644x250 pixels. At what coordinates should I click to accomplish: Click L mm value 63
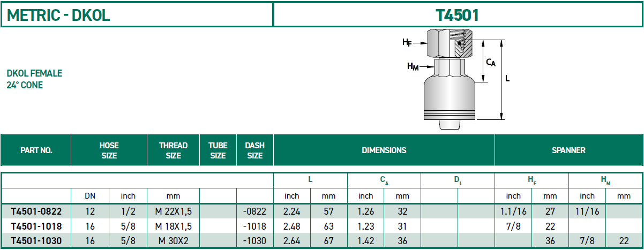tap(328, 226)
